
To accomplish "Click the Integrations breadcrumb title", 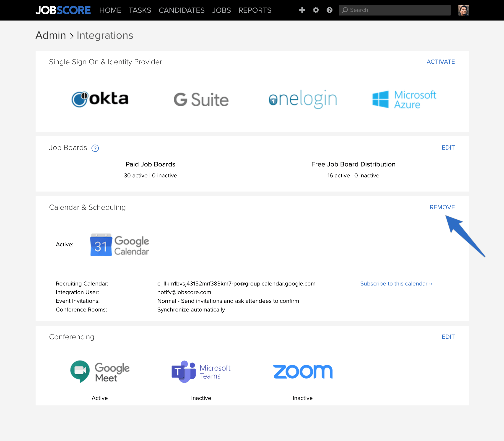I will tap(105, 35).
